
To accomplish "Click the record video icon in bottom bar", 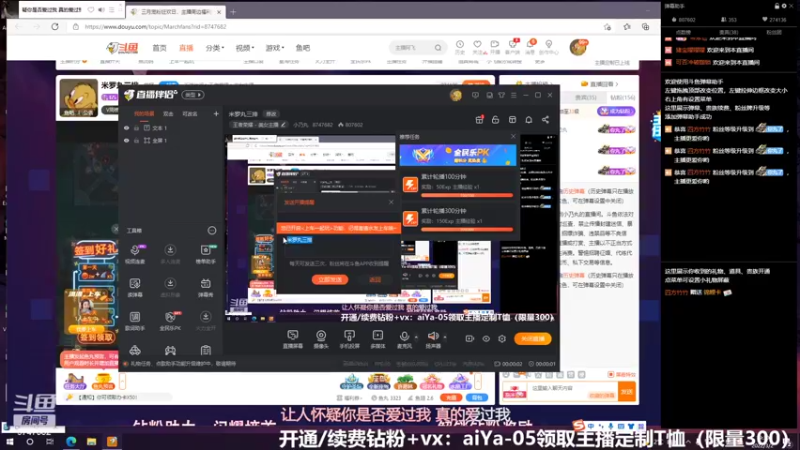I will 469,338.
